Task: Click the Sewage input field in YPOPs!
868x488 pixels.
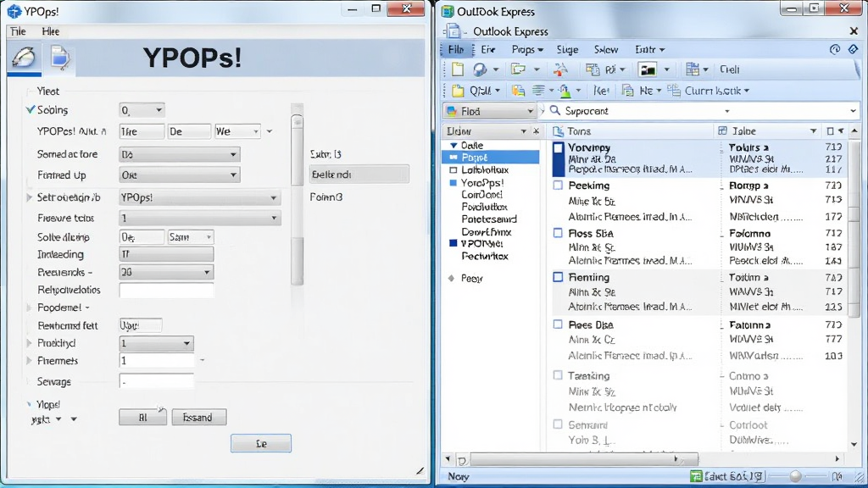Action: 157,381
